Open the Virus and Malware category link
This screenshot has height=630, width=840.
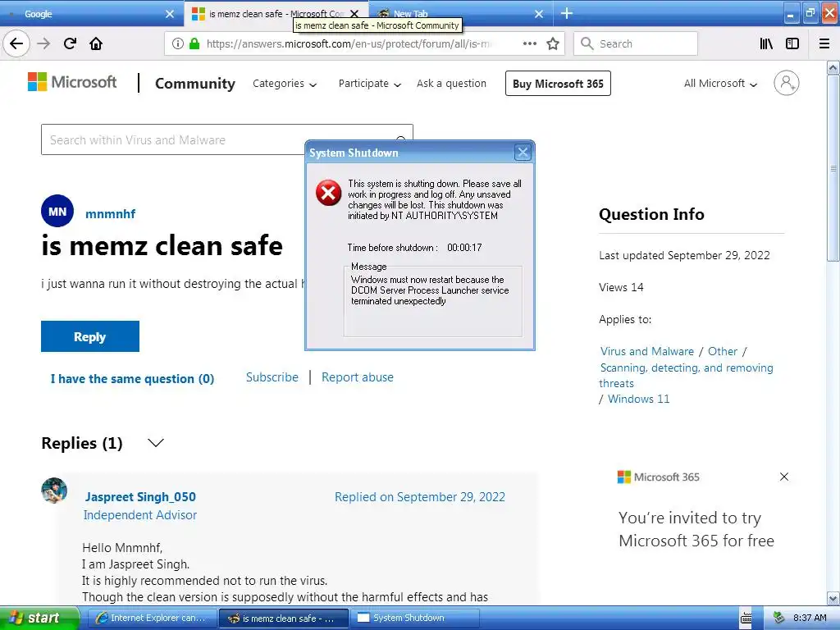[646, 351]
